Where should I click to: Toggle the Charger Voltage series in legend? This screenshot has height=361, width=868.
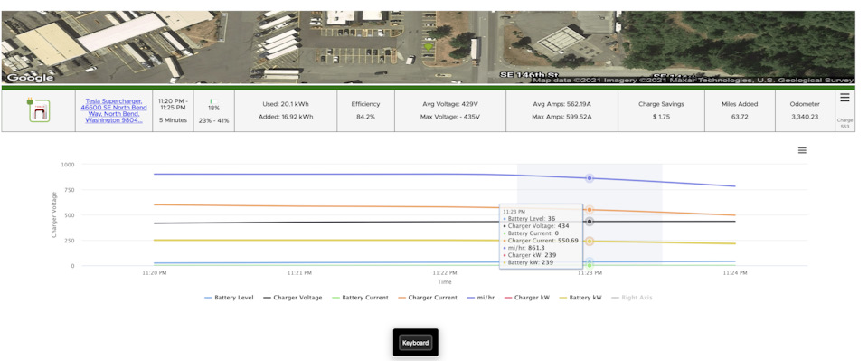coord(292,298)
